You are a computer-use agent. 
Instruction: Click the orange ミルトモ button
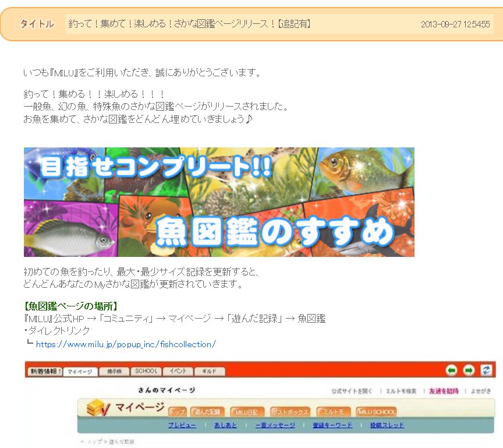pyautogui.click(x=334, y=412)
